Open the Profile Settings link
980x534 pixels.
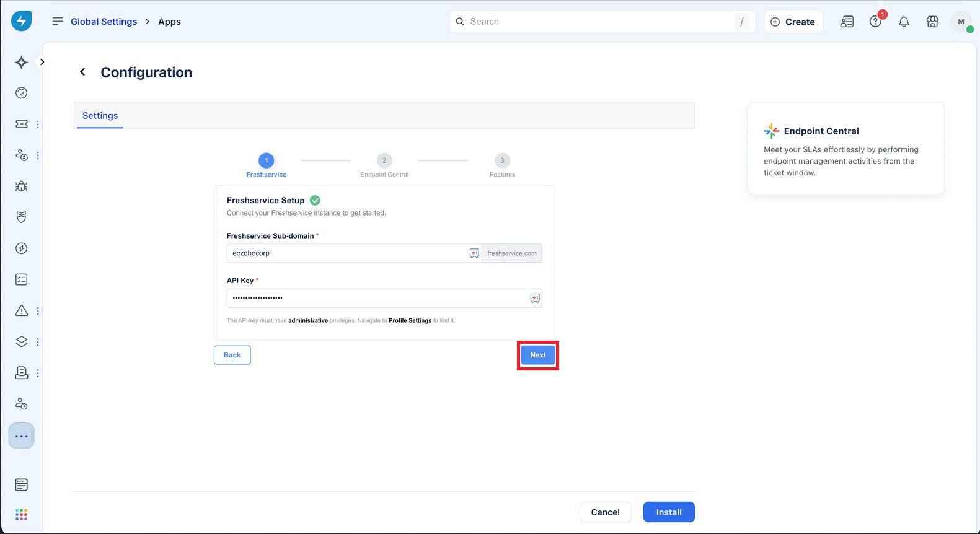pyautogui.click(x=410, y=320)
